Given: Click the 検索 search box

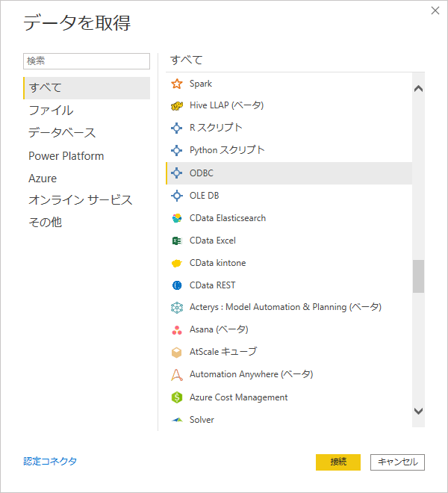Looking at the screenshot, I should pyautogui.click(x=87, y=61).
